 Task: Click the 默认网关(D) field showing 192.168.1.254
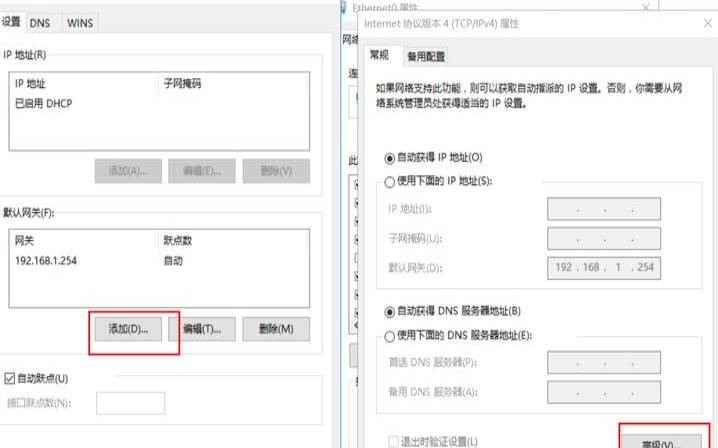click(x=604, y=268)
